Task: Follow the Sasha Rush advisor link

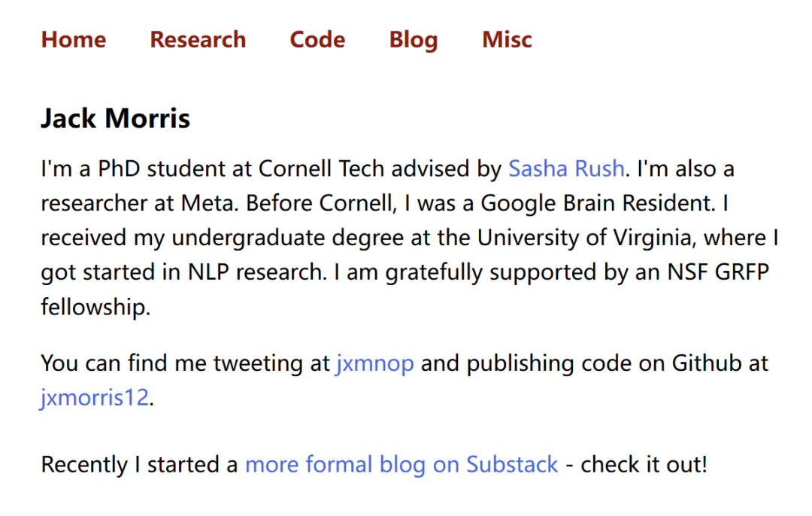Action: point(566,168)
